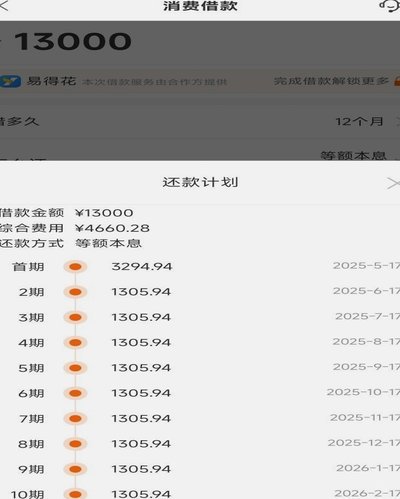Select the 等额本息 repayment option in background
400x499 pixels.
pos(353,155)
